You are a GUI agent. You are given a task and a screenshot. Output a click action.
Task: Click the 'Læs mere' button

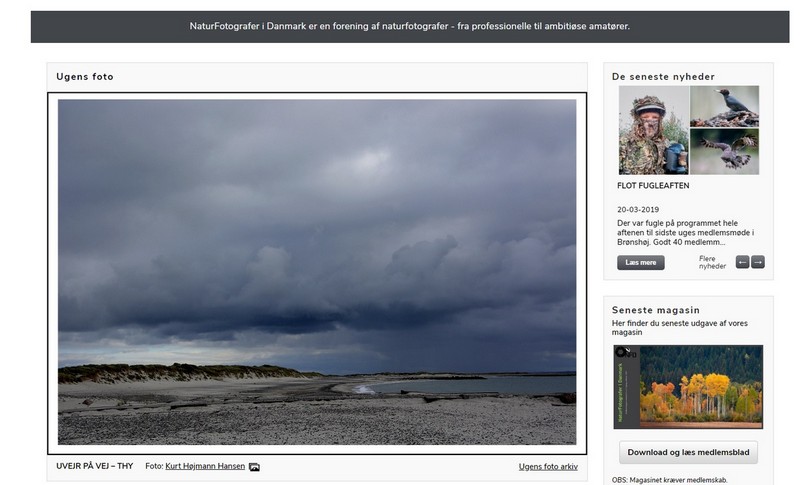point(641,262)
